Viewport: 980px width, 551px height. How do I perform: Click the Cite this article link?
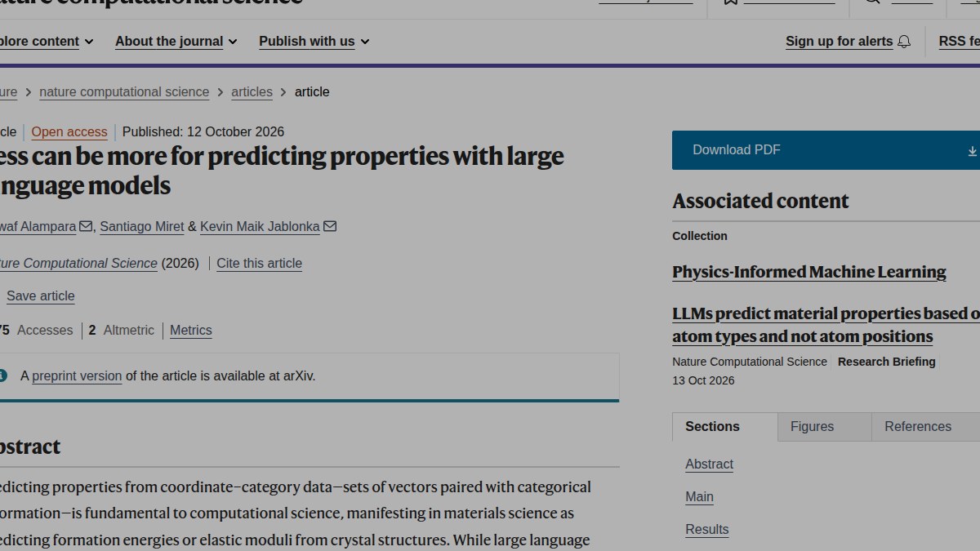click(259, 264)
